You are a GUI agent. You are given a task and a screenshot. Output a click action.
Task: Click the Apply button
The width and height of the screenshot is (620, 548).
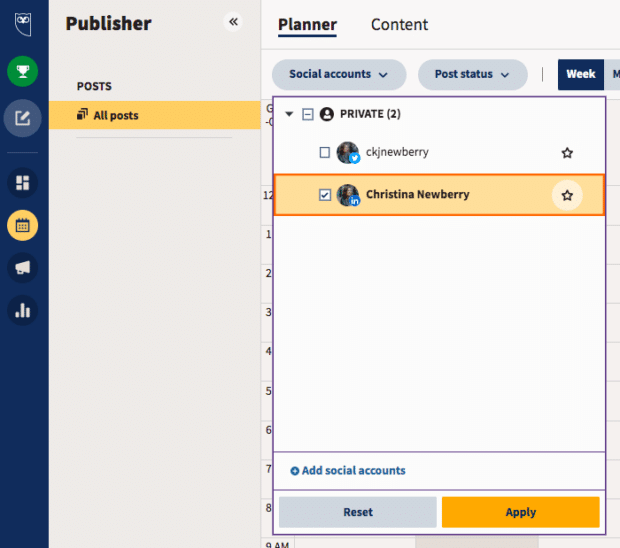(520, 512)
